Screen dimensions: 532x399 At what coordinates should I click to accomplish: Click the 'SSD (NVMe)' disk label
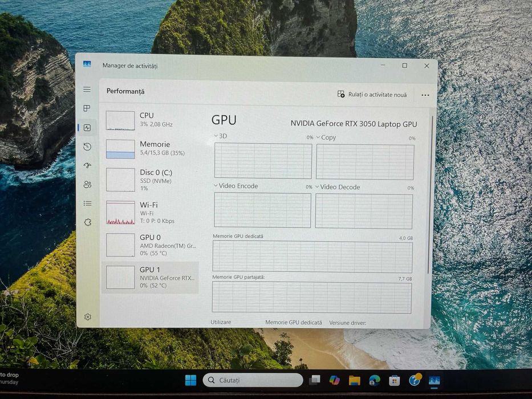156,181
